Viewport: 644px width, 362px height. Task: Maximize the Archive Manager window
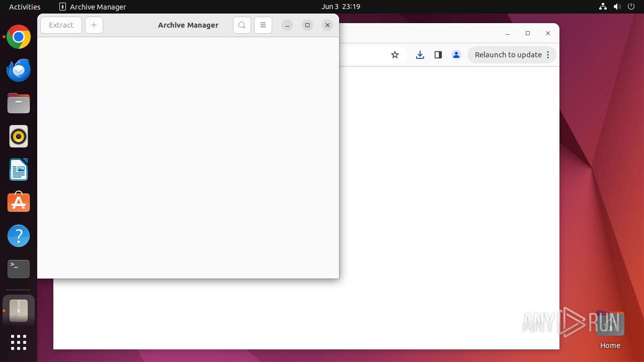[307, 25]
